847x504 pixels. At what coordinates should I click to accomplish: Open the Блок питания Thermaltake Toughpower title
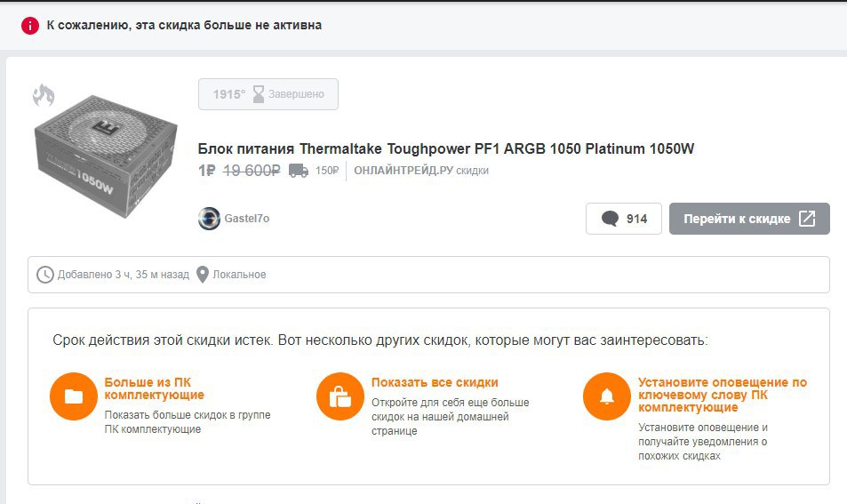pyautogui.click(x=445, y=148)
